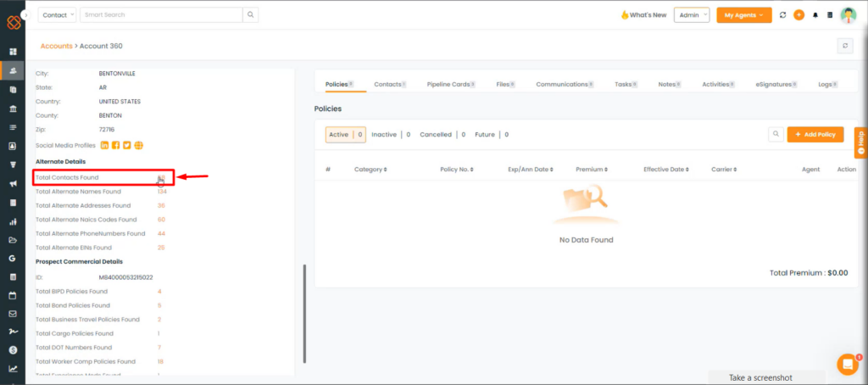Viewport: 868px width, 385px height.
Task: Open the bar chart reports icon in sidebar
Action: (13, 221)
